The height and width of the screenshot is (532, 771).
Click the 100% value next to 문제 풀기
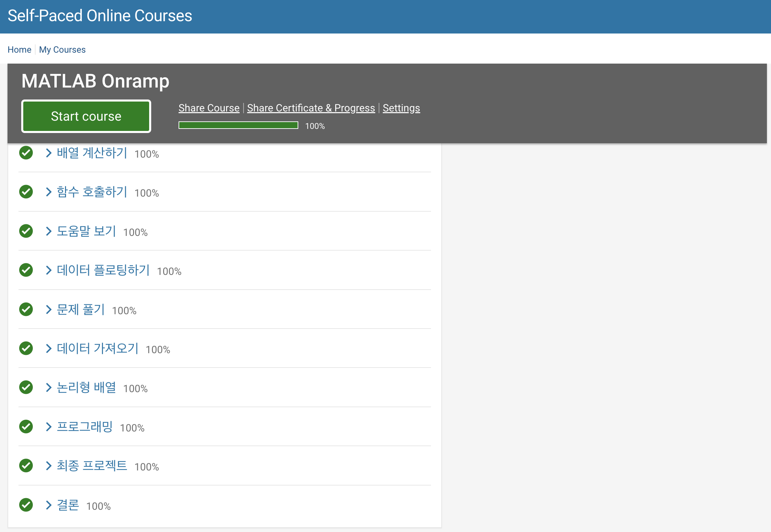pos(124,311)
